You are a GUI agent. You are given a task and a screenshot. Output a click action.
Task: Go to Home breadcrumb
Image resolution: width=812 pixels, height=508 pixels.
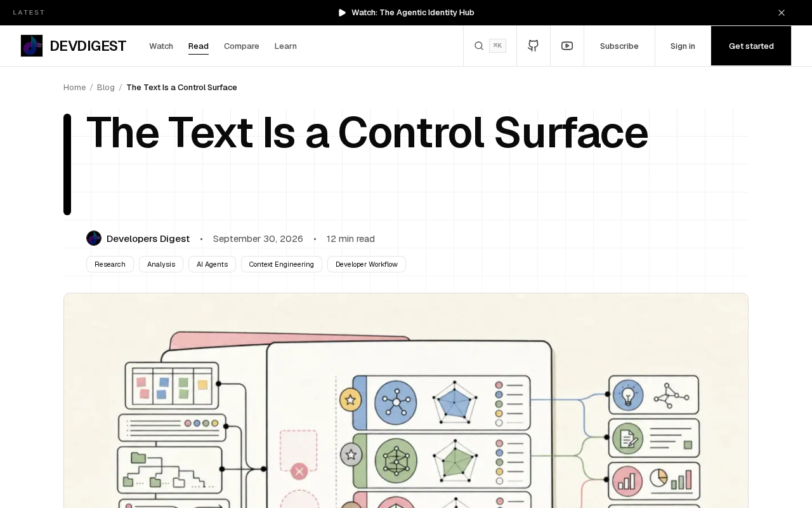tap(74, 87)
